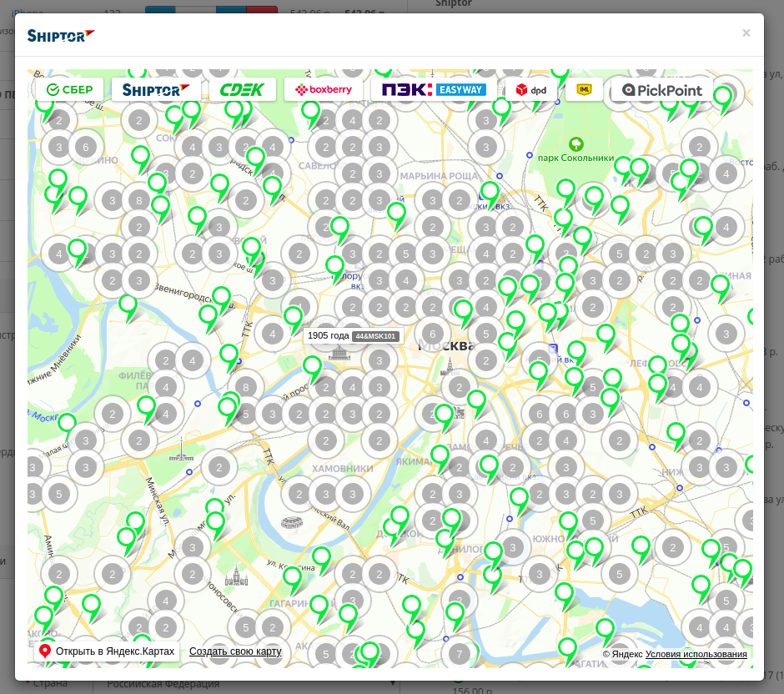The image size is (784, 694).
Task: Open cluster 6 left of Москва label
Action: pyautogui.click(x=433, y=334)
